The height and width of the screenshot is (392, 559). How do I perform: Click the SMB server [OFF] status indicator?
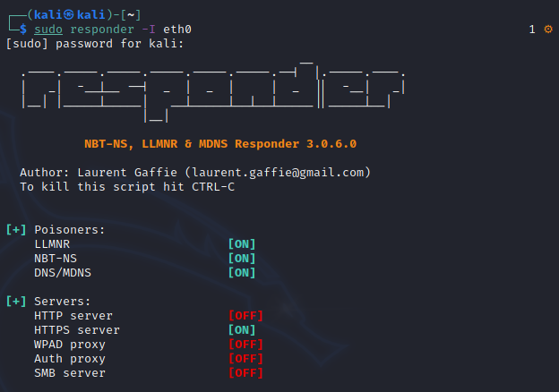pos(245,373)
